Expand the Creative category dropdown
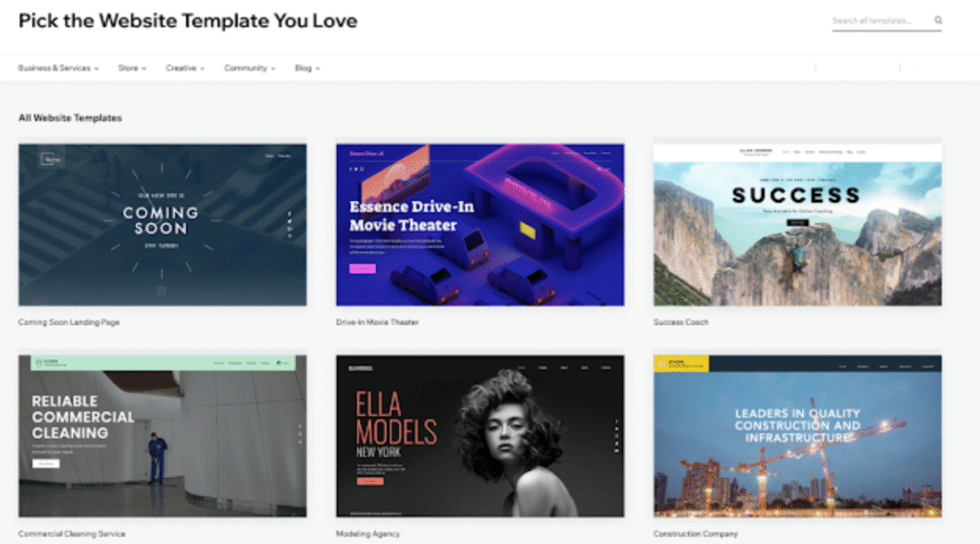This screenshot has width=980, height=544. click(185, 68)
